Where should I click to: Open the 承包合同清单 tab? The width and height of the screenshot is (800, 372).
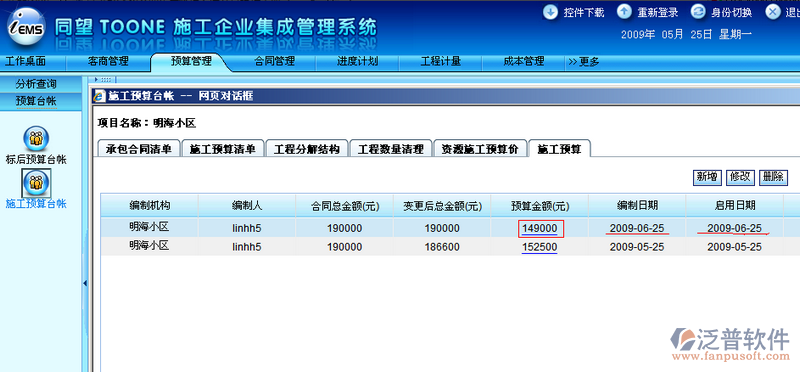tap(138, 149)
